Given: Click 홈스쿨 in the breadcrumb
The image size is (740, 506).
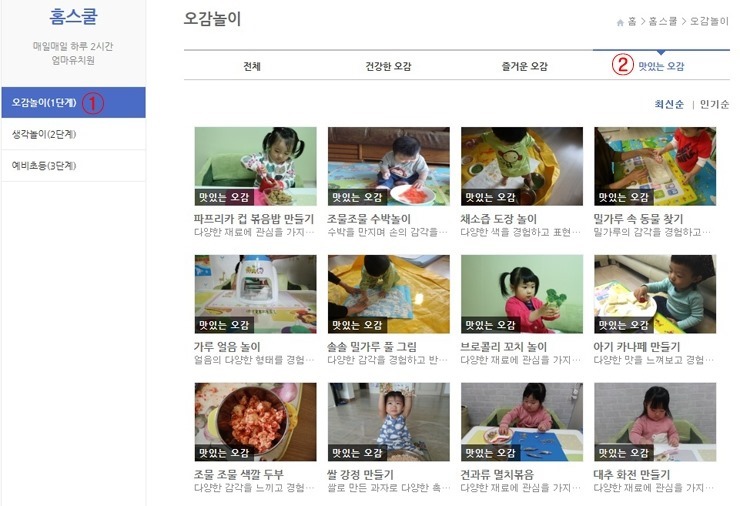Looking at the screenshot, I should tap(663, 22).
